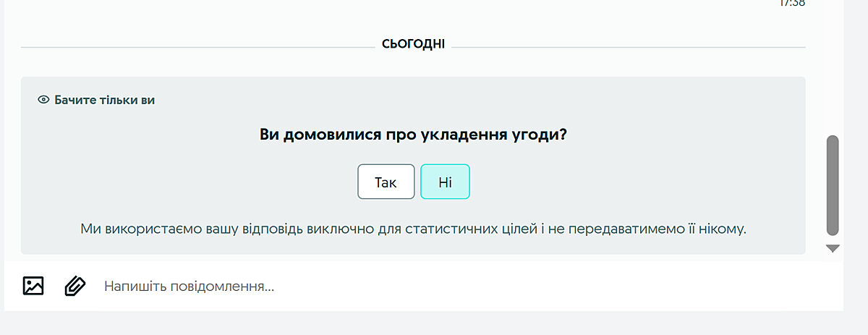Click the image upload icon
Viewport: 868px width, 335px height.
(x=33, y=286)
